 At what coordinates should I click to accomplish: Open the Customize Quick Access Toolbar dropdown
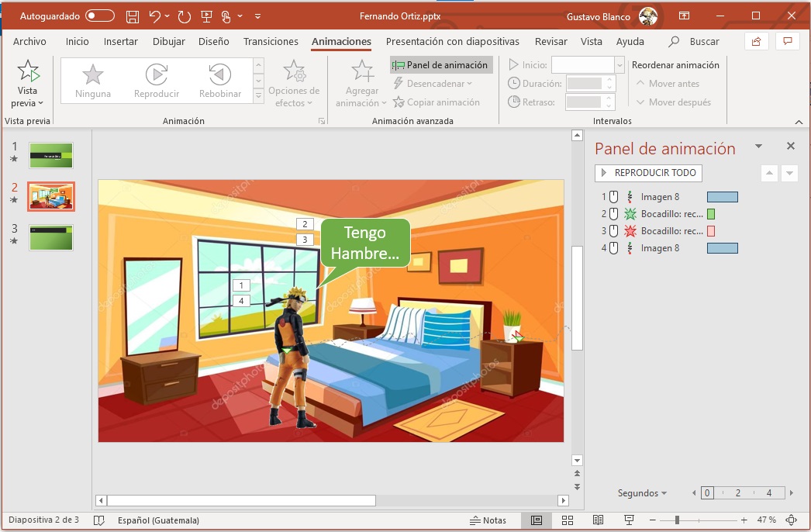pos(257,16)
